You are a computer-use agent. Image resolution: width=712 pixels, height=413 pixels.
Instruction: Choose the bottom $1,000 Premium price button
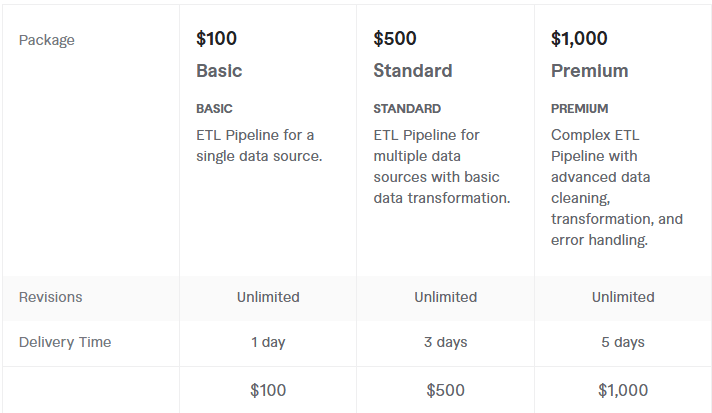[x=623, y=390]
